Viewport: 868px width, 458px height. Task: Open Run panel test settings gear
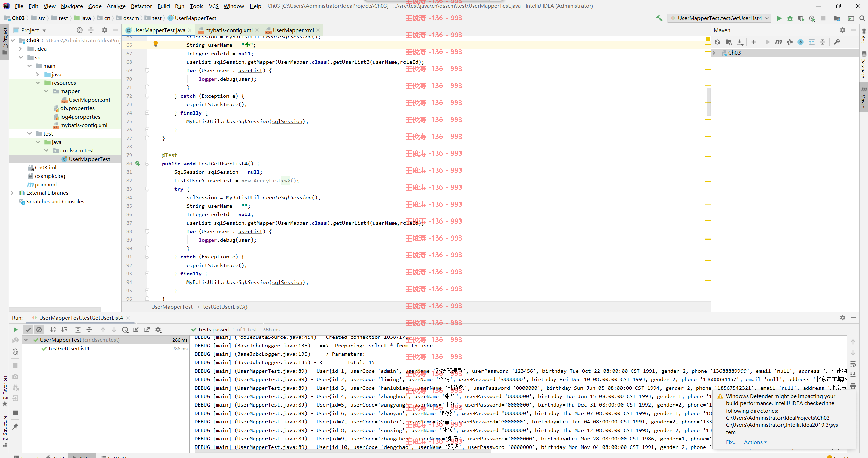158,330
